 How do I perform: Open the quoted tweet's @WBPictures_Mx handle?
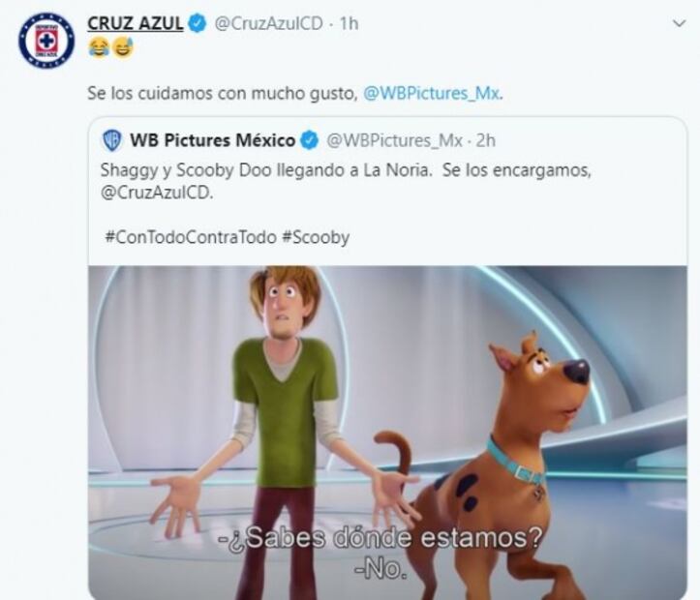click(x=395, y=140)
